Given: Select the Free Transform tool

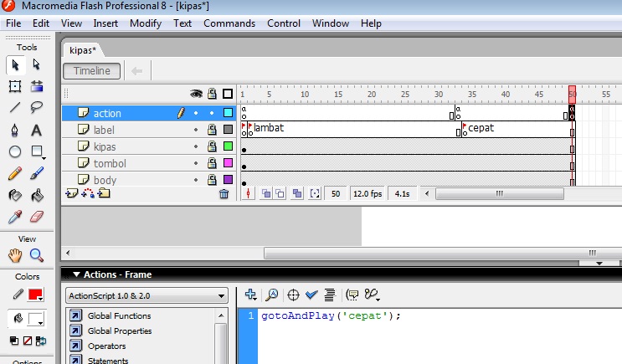Looking at the screenshot, I should point(15,86).
